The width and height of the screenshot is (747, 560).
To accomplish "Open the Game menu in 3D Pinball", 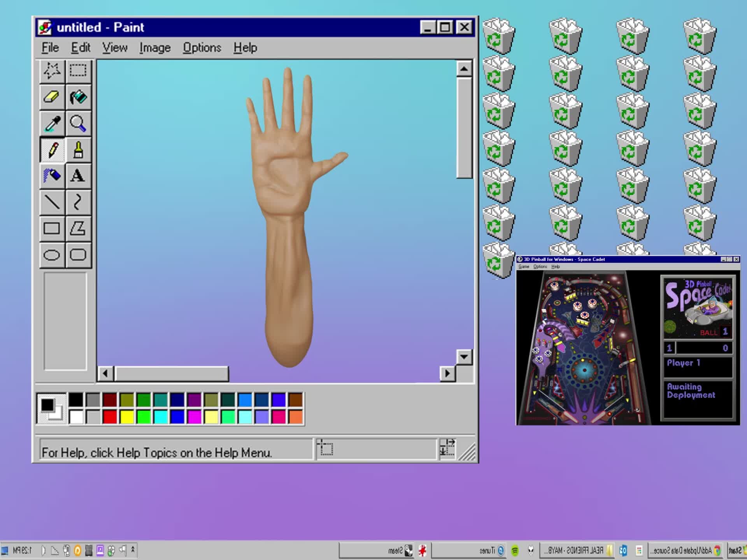I will 524,267.
